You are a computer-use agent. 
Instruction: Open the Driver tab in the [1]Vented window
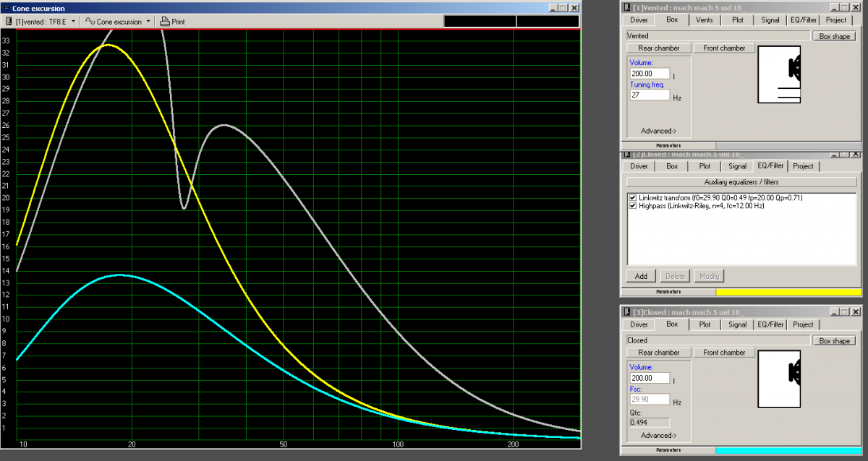pyautogui.click(x=639, y=20)
